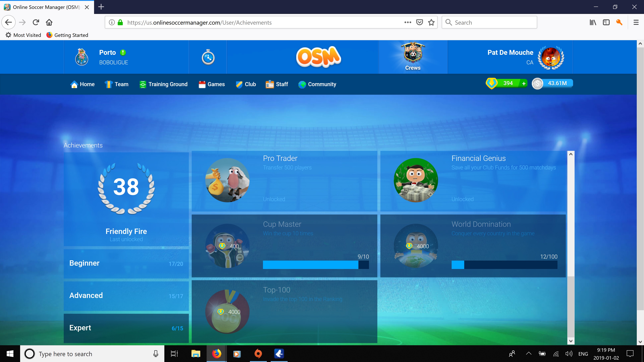Click the Porto club crest icon

tap(82, 57)
